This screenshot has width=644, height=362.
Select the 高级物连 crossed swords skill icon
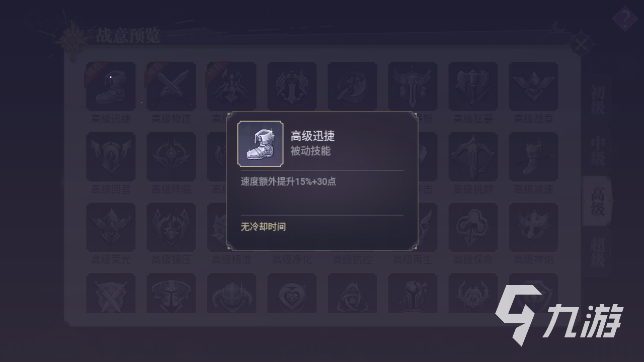(171, 86)
